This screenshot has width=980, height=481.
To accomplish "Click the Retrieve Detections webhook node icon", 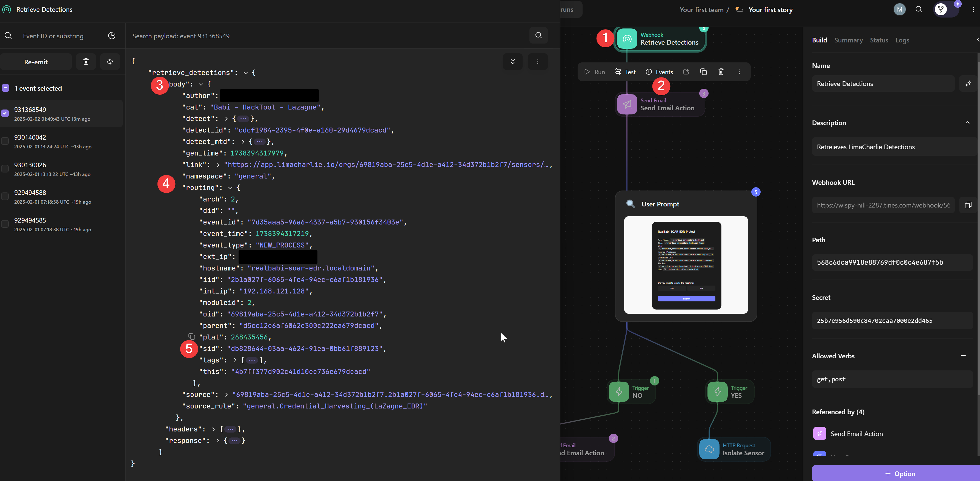I will pos(627,38).
